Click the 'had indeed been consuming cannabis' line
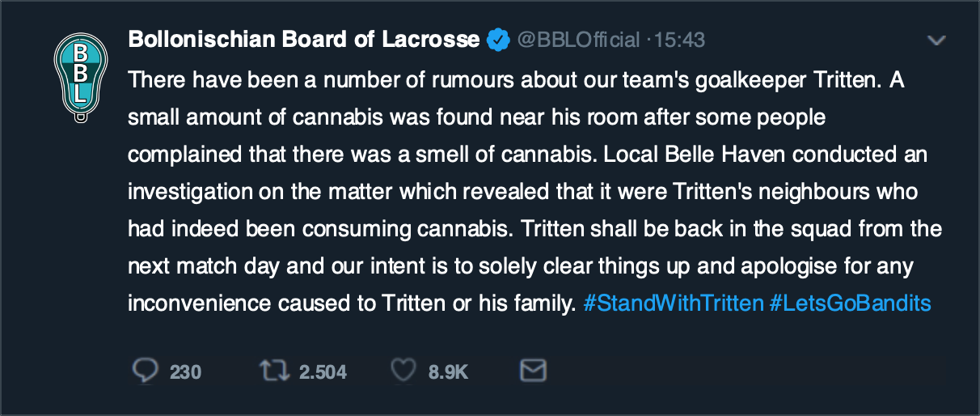The image size is (980, 416). point(321,228)
